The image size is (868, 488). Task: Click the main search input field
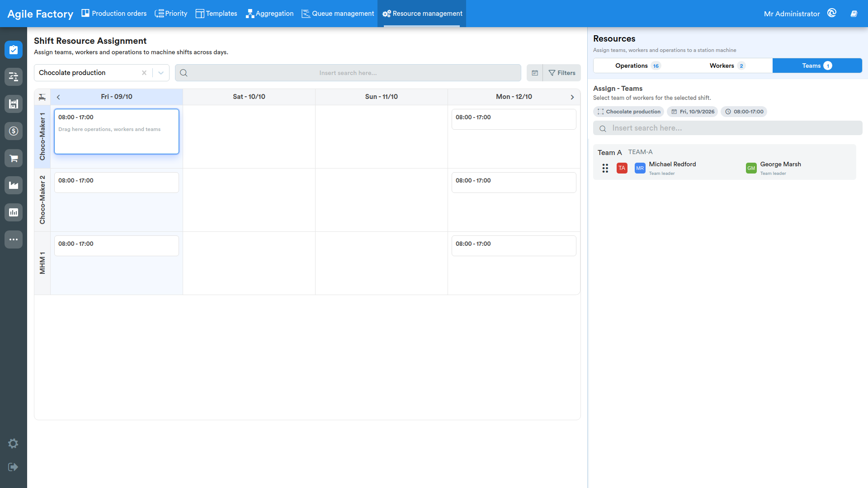(348, 73)
